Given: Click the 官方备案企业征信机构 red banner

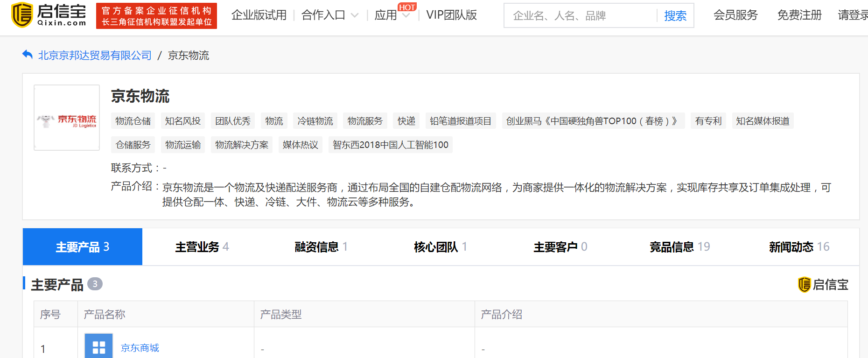Looking at the screenshot, I should [x=156, y=16].
